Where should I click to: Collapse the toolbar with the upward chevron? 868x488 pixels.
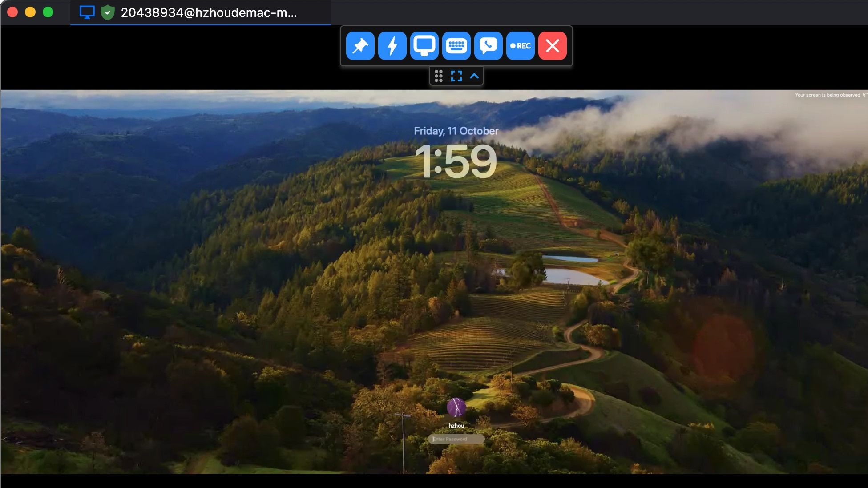tap(474, 76)
